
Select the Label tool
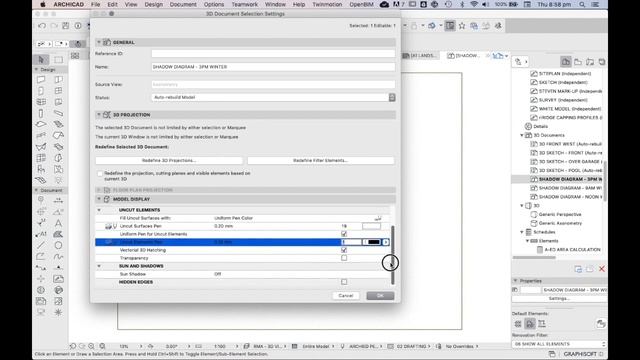(41, 234)
